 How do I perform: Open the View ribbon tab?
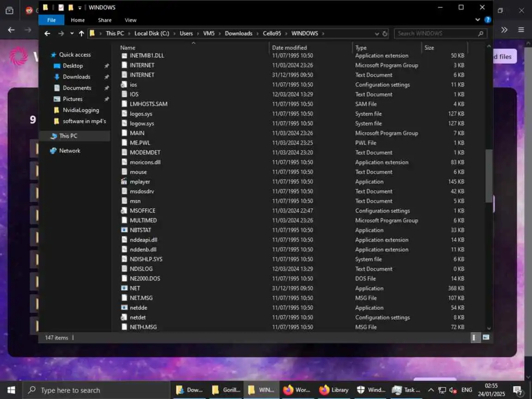click(x=131, y=20)
